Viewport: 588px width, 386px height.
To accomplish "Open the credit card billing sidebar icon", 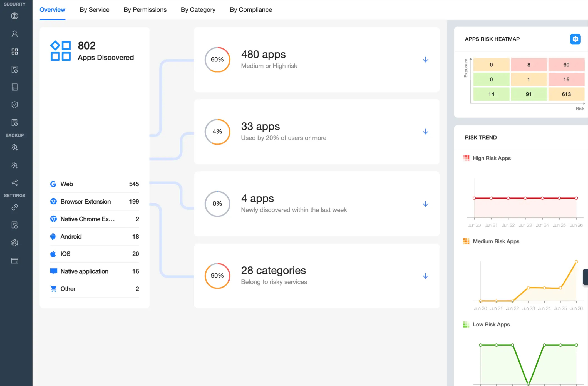I will (14, 261).
